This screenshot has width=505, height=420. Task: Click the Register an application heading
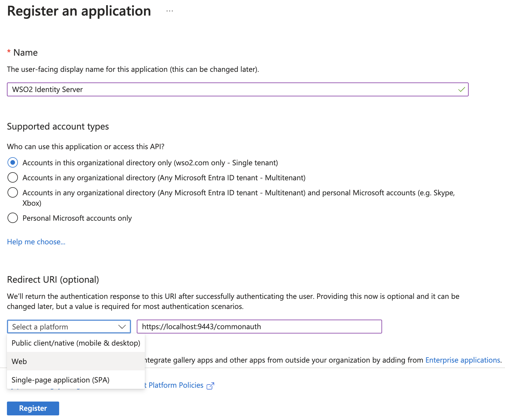pos(79,11)
